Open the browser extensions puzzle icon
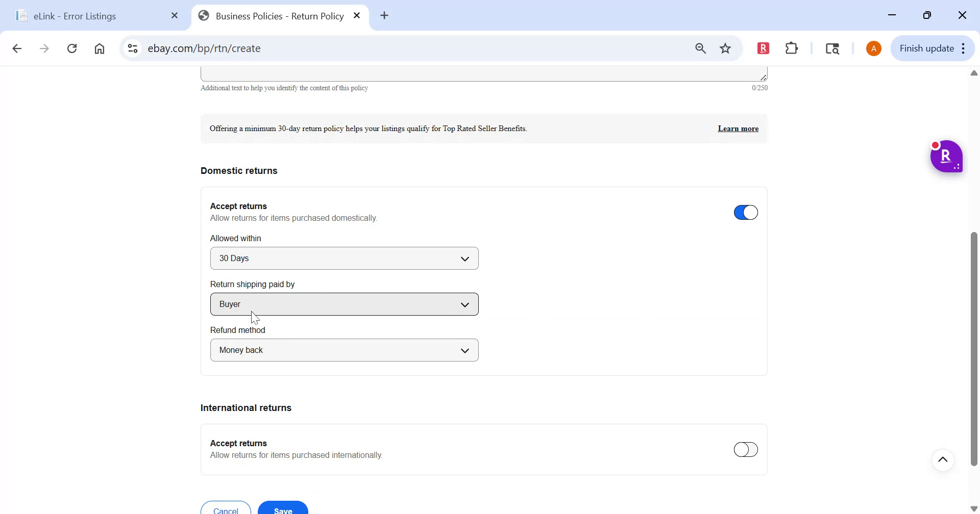 (x=792, y=48)
